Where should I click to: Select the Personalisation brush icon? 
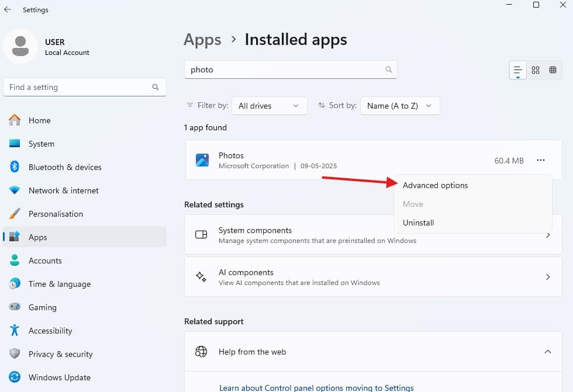14,214
